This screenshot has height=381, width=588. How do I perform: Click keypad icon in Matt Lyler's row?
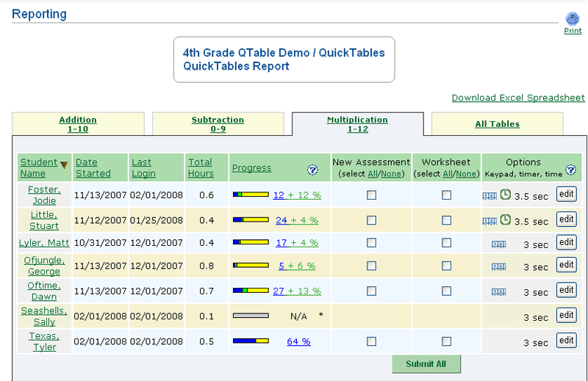point(498,244)
